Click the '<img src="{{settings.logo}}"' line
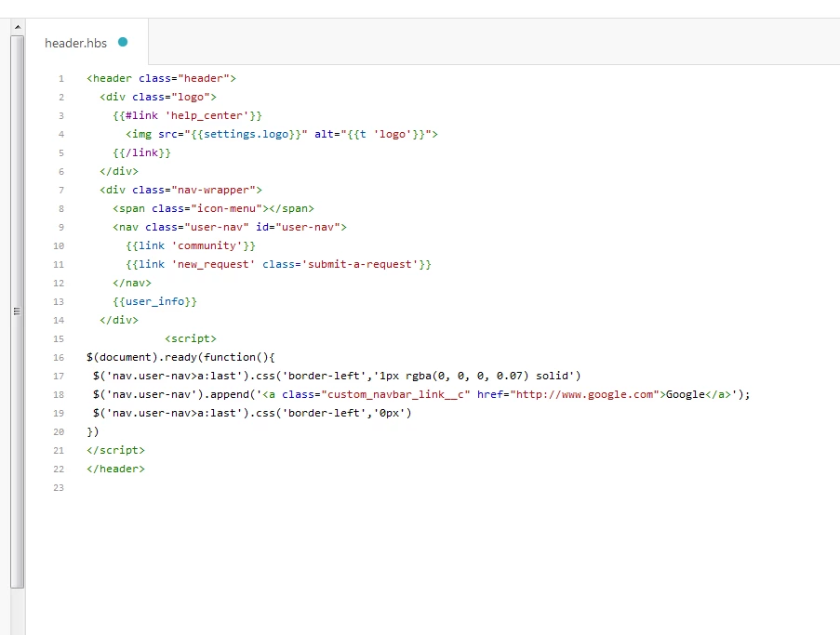Image resolution: width=840 pixels, height=635 pixels. [282, 134]
